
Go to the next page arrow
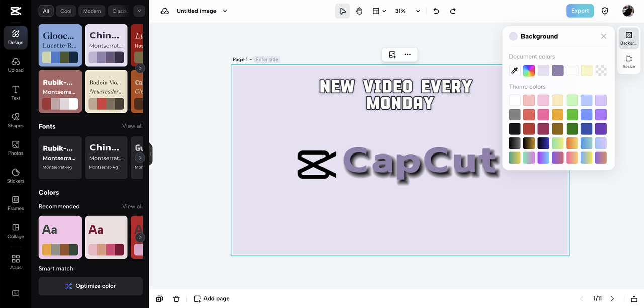coord(612,299)
